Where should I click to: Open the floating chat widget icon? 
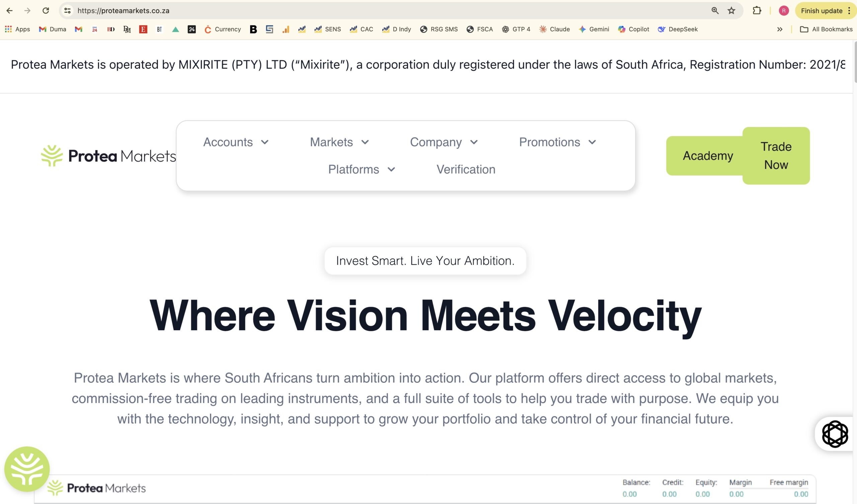(835, 434)
